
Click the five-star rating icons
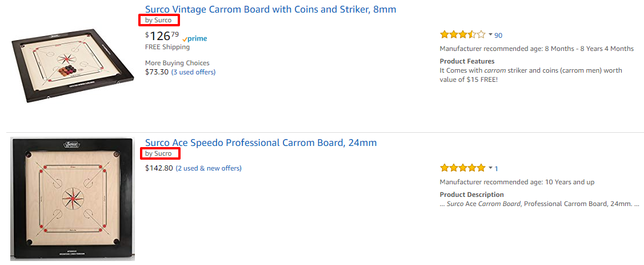462,168
